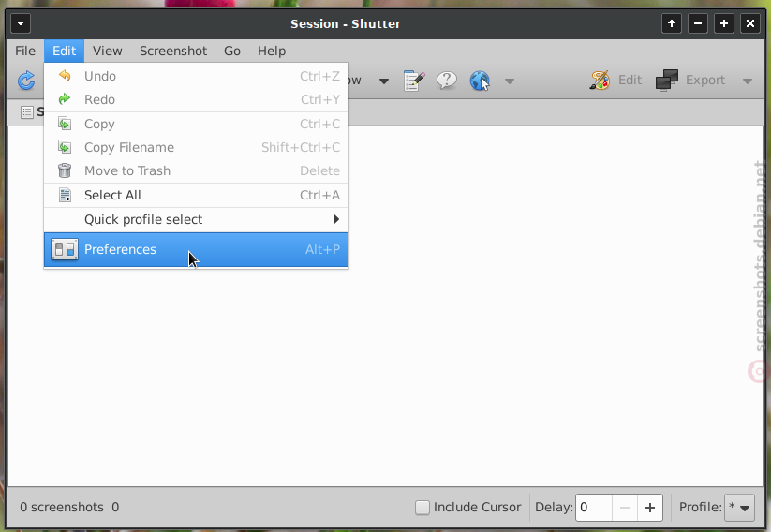Click the tooltip capture speech bubble icon
Viewport: 771px width, 532px height.
click(x=447, y=81)
